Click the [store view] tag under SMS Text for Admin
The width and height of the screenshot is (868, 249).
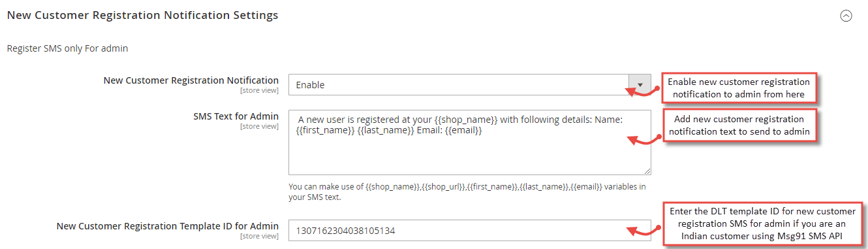pos(259,126)
